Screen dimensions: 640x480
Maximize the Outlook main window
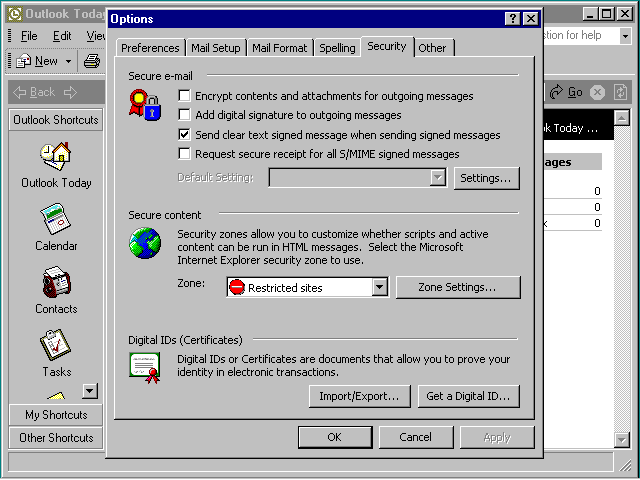[607, 14]
